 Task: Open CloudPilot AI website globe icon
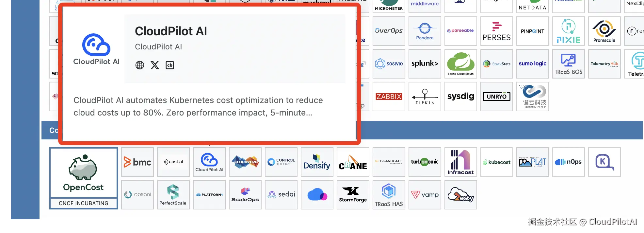(x=140, y=65)
